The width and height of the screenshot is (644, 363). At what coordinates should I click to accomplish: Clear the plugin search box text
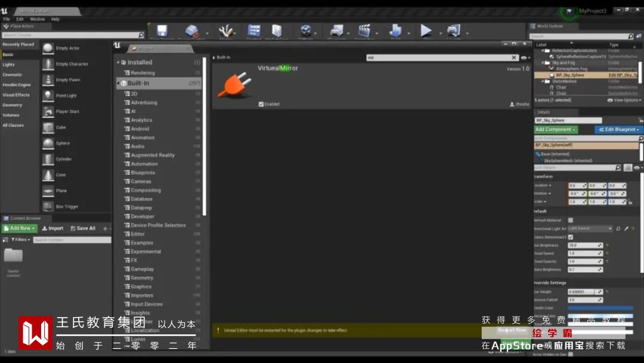(x=514, y=58)
